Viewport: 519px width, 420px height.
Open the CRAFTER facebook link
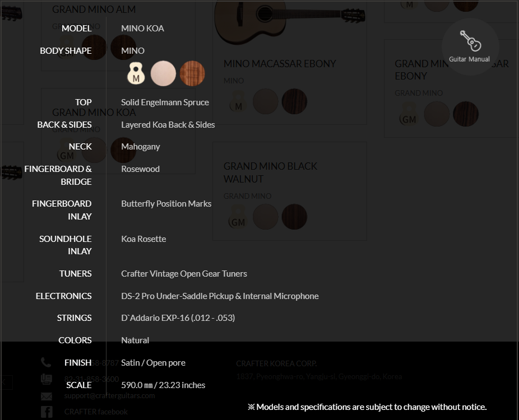tap(96, 412)
